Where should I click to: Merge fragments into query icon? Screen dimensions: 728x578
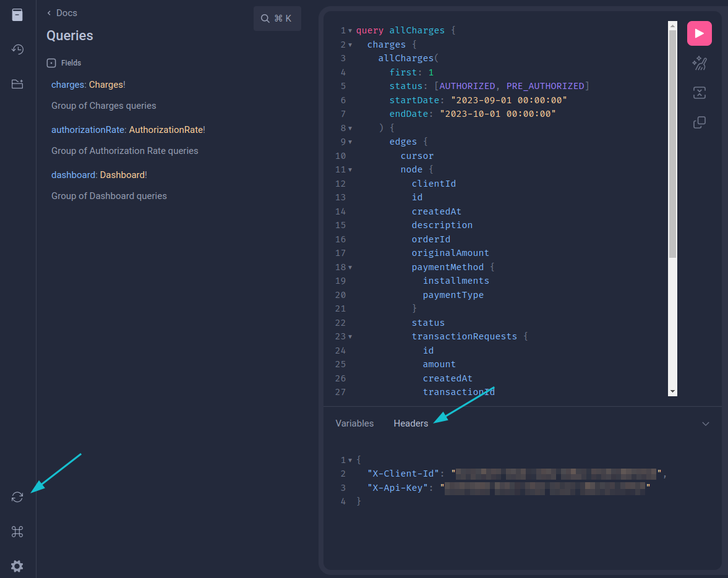pos(699,93)
